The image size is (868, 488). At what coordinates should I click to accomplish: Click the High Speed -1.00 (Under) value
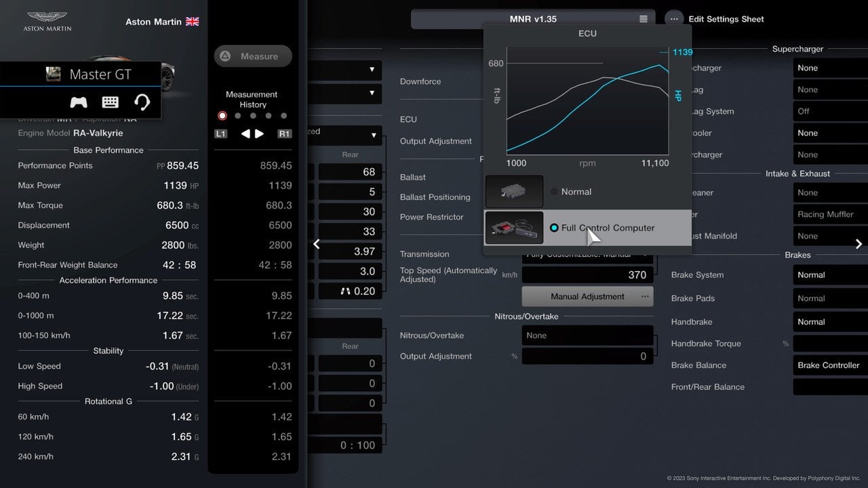[174, 386]
